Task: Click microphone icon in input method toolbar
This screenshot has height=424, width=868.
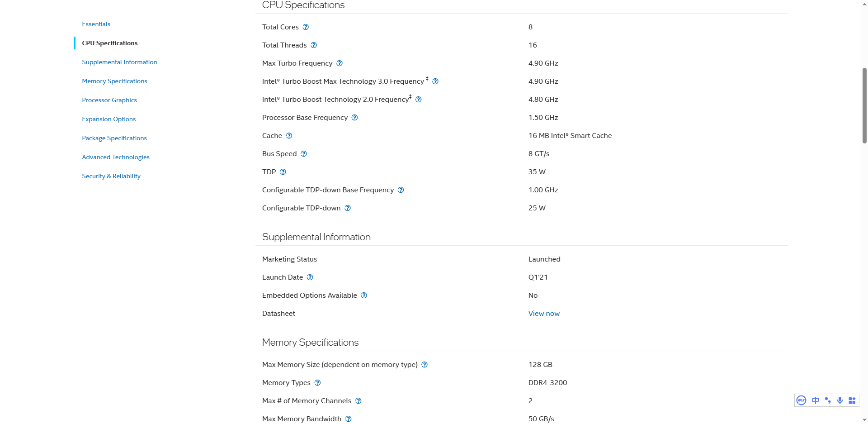Action: [840, 400]
